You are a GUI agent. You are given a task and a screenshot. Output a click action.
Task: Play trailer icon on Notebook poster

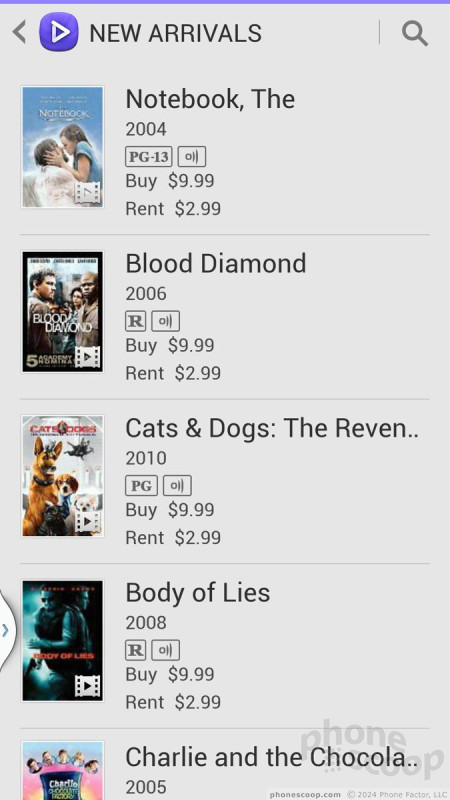pos(88,193)
